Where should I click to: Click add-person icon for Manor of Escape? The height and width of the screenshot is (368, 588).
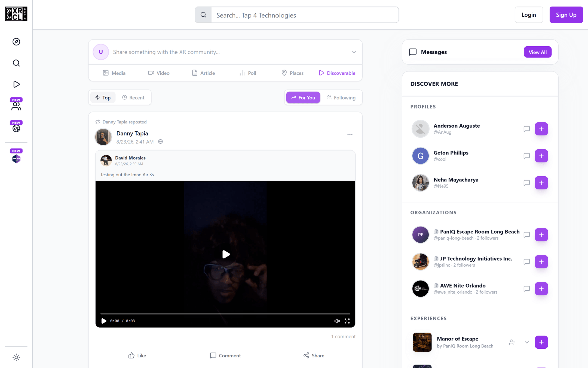point(512,342)
